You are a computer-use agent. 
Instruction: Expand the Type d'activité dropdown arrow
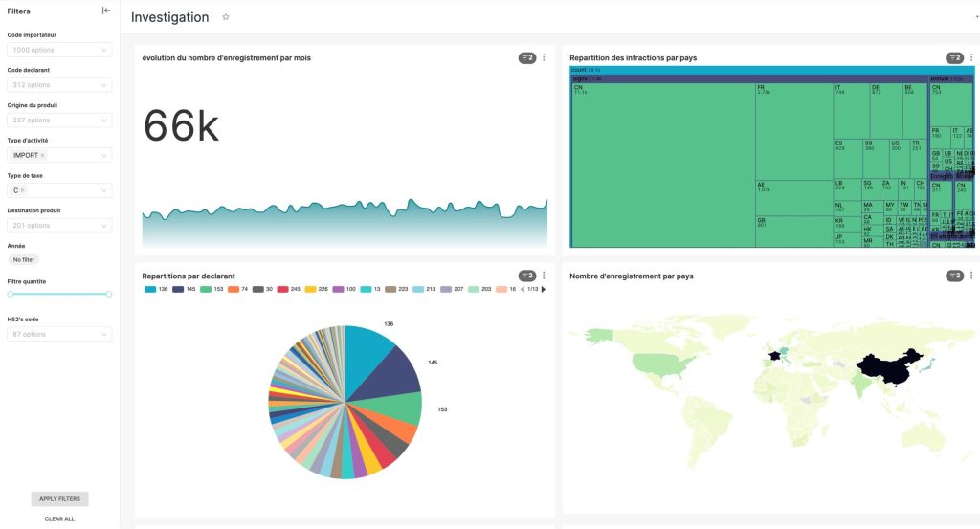[x=103, y=156]
